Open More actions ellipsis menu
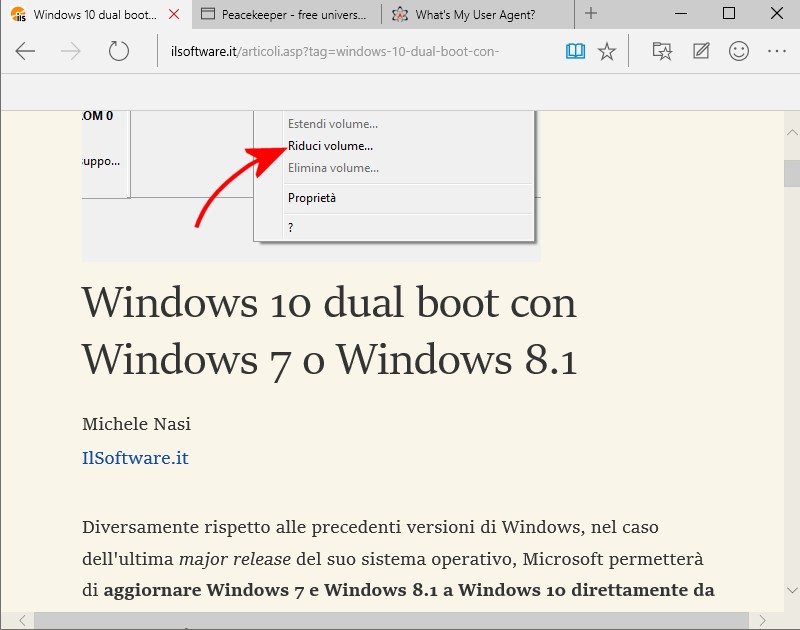Screen dimensions: 800x630 point(776,51)
